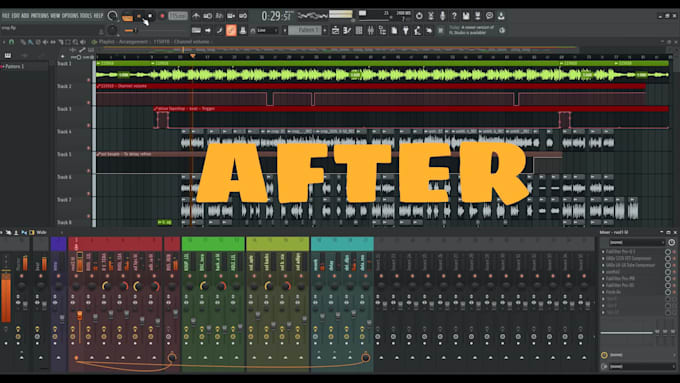
Task: Click the playlist magnet snap icon
Action: pyautogui.click(x=12, y=42)
